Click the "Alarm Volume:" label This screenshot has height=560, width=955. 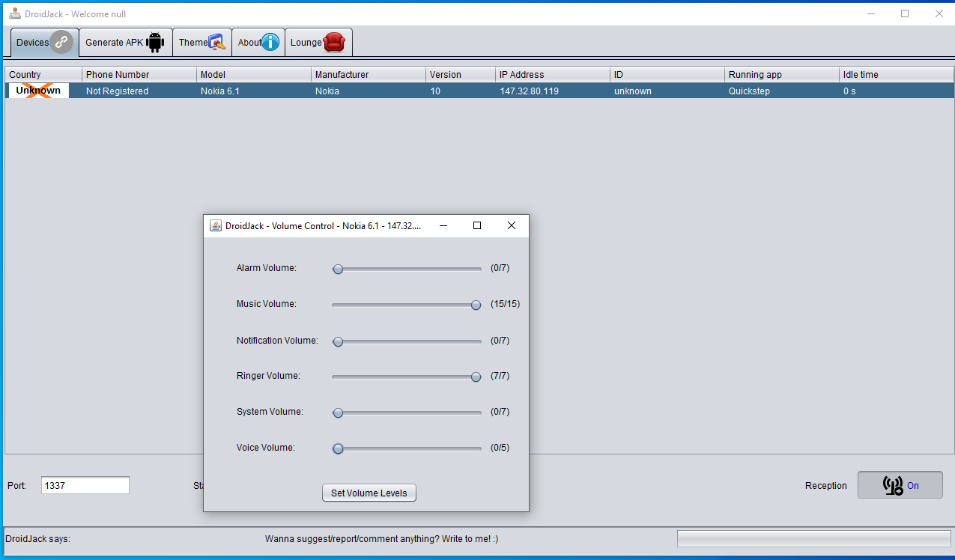coord(267,268)
